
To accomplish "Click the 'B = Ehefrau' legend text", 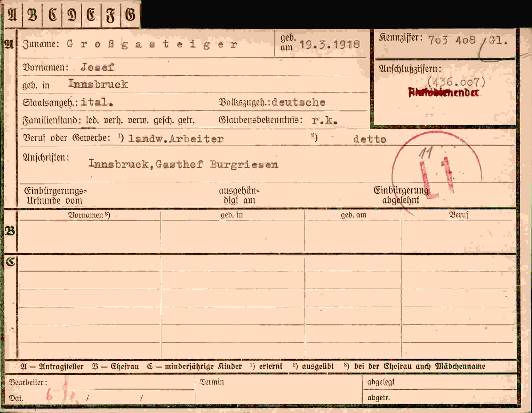I will point(115,367).
